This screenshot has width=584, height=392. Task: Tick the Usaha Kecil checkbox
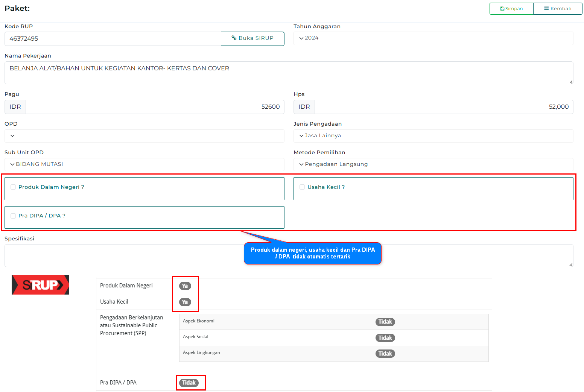302,187
